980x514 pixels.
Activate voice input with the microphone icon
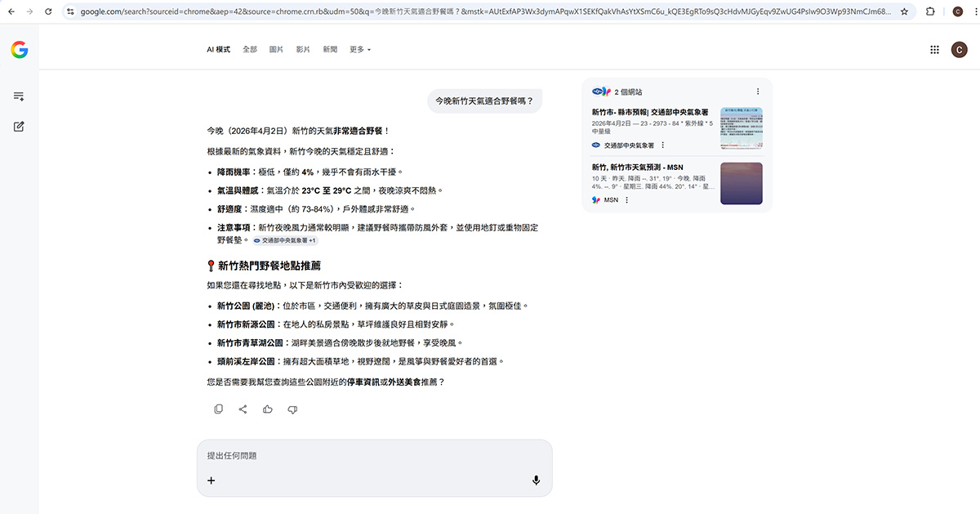click(537, 480)
